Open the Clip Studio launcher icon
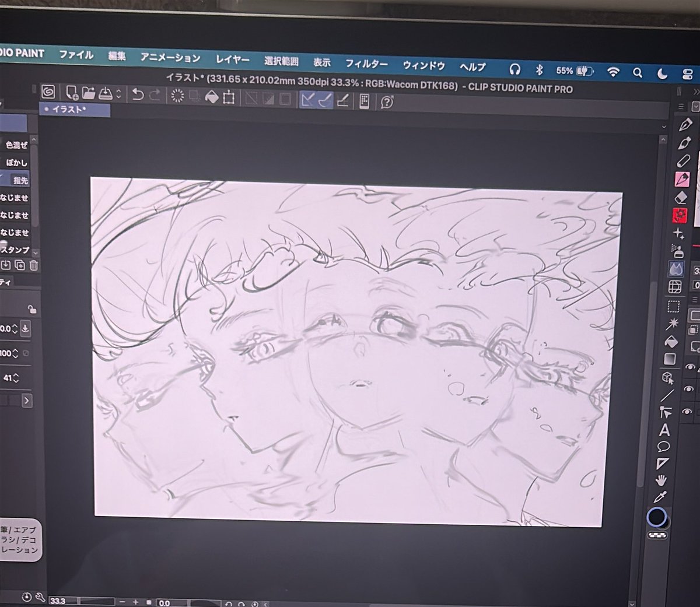Image resolution: width=700 pixels, height=607 pixels. click(x=49, y=92)
